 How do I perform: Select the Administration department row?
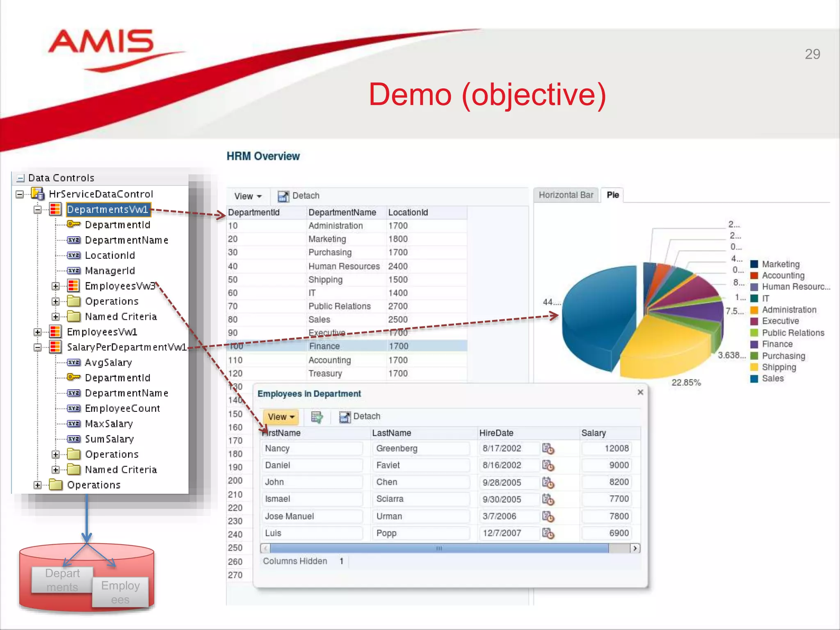tap(347, 226)
